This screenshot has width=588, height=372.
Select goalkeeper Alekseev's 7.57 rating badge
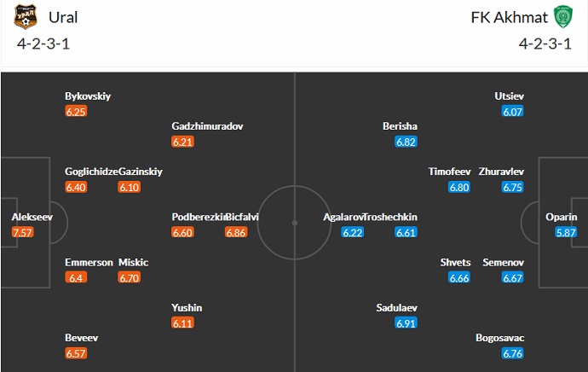(23, 232)
